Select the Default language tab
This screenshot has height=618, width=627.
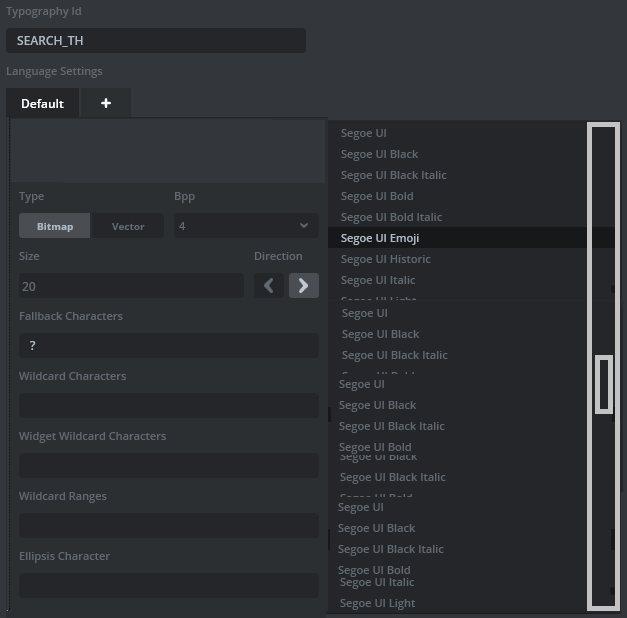click(x=42, y=103)
